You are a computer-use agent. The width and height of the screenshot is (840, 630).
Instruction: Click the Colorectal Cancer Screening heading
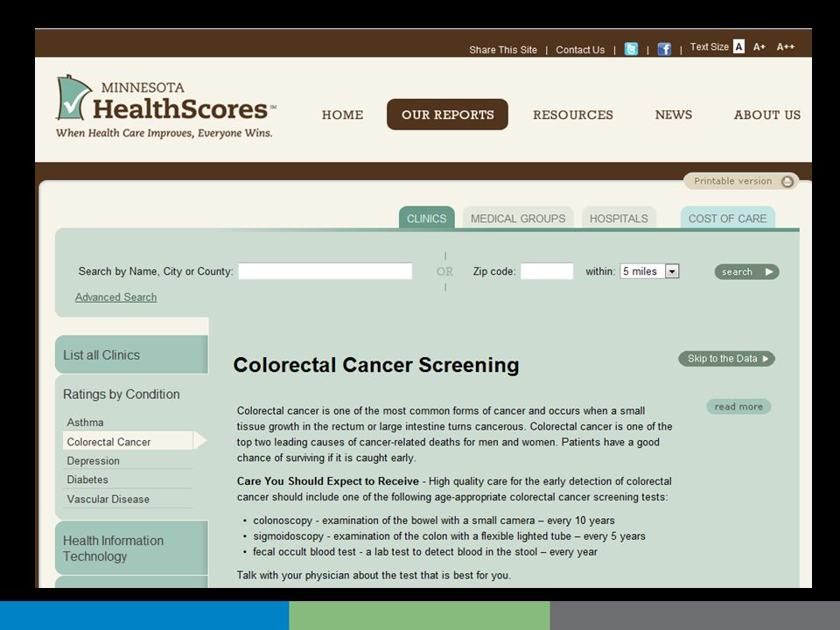[x=376, y=365]
